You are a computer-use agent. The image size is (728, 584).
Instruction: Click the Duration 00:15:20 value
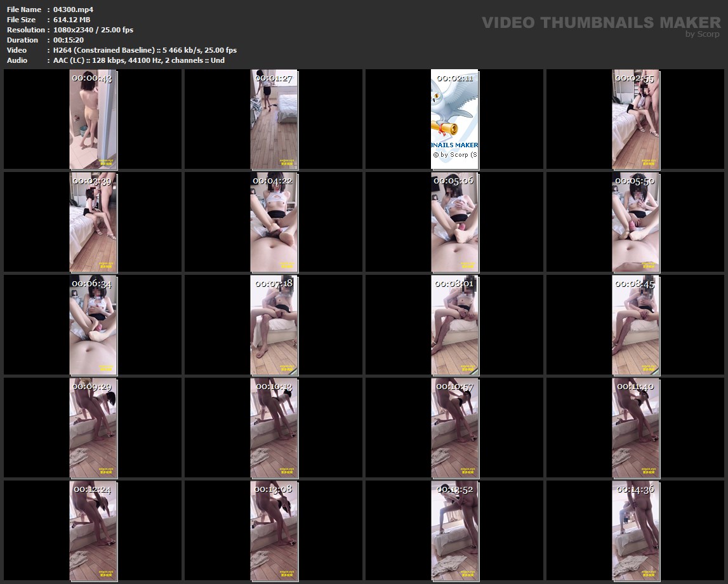(69, 40)
